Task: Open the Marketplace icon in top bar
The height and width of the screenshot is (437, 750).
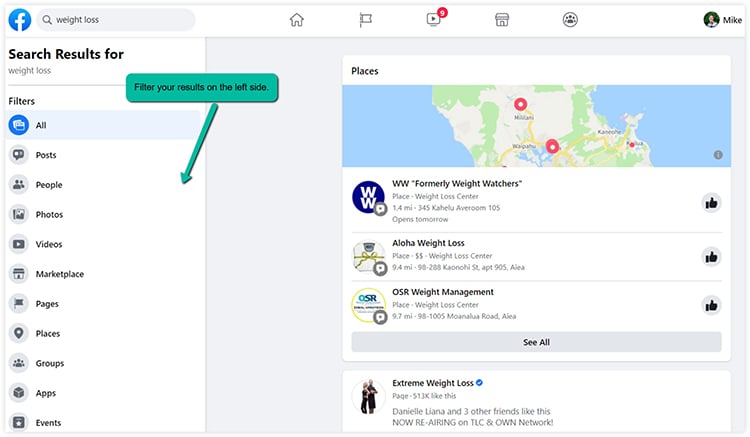Action: click(x=502, y=20)
